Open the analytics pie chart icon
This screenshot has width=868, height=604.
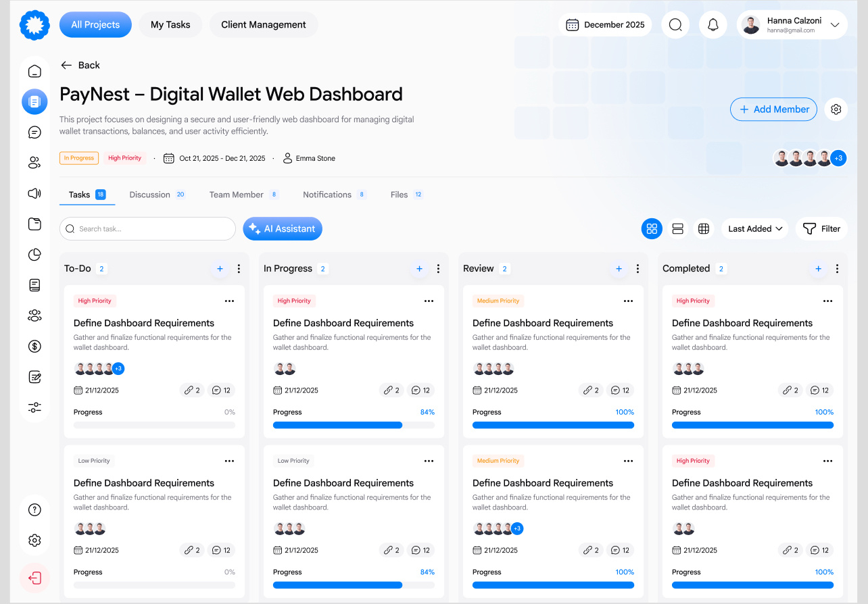[34, 254]
